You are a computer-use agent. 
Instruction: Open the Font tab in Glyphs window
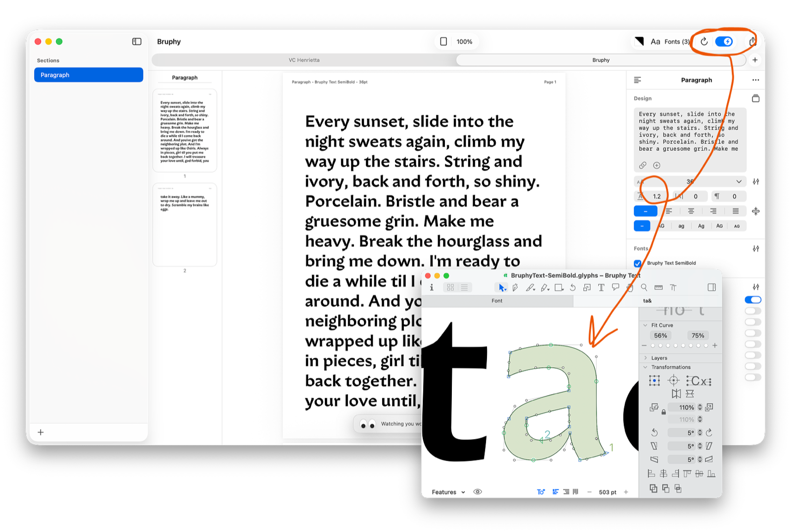click(497, 301)
